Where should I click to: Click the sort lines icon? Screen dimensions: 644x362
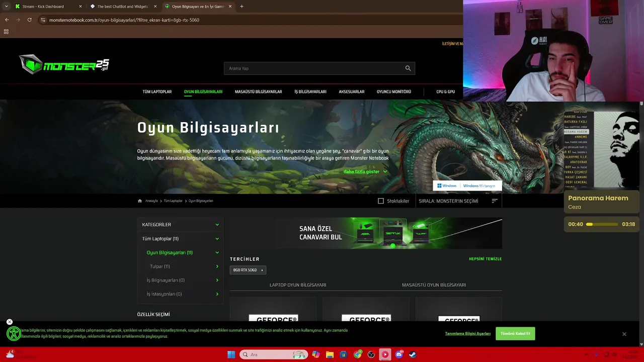point(495,201)
